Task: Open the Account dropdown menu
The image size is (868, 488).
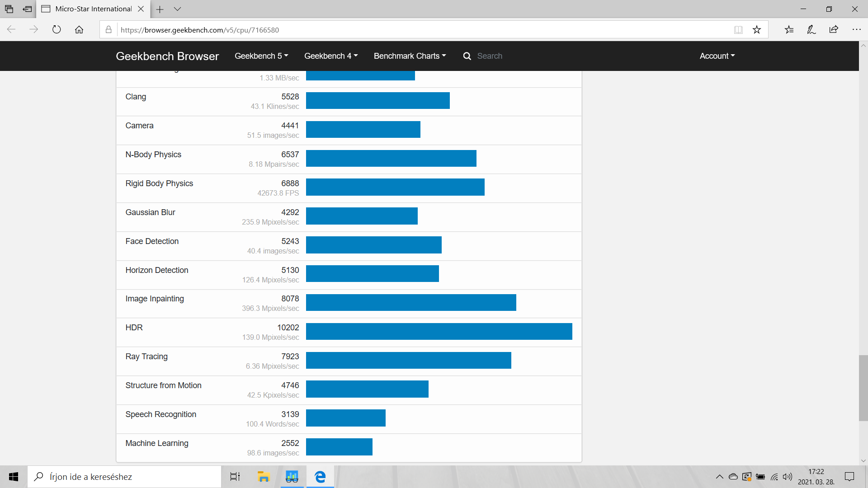Action: click(717, 56)
